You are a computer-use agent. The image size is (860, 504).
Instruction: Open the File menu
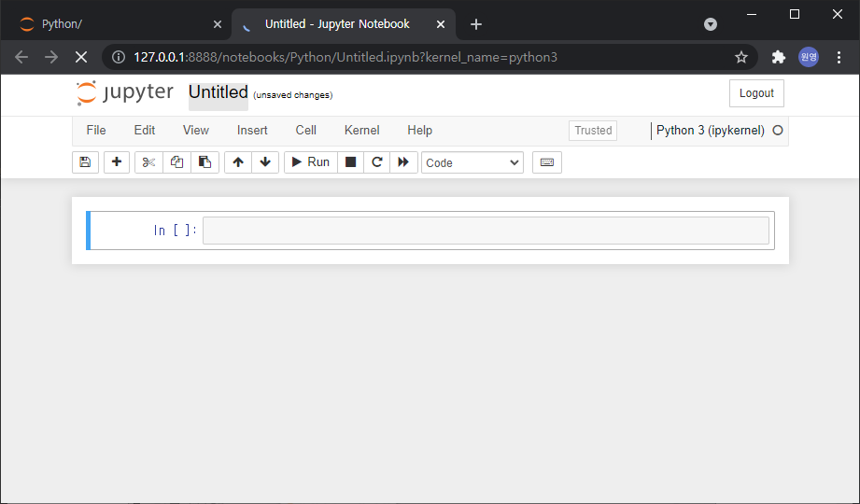(96, 131)
